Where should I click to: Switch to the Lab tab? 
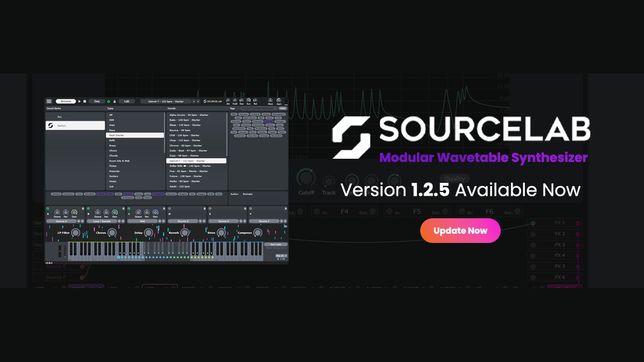(x=127, y=101)
